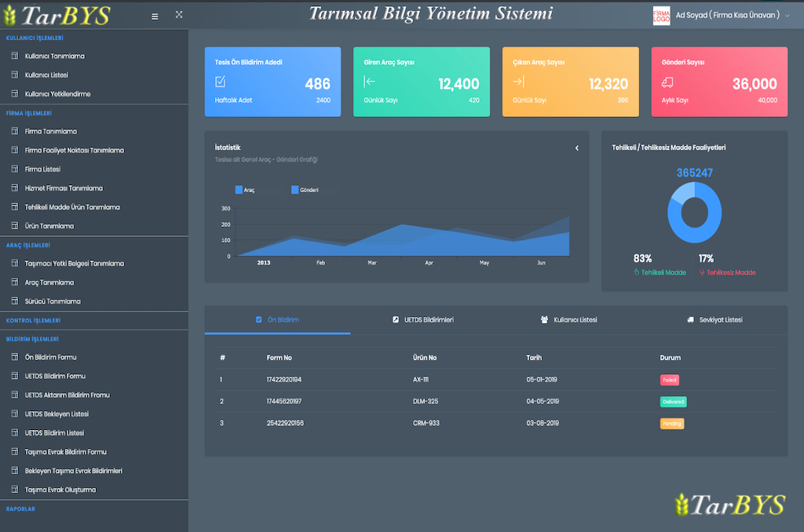Click the icon beside UETDS Bildirim Listesi
This screenshot has width=804, height=532.
[14, 433]
